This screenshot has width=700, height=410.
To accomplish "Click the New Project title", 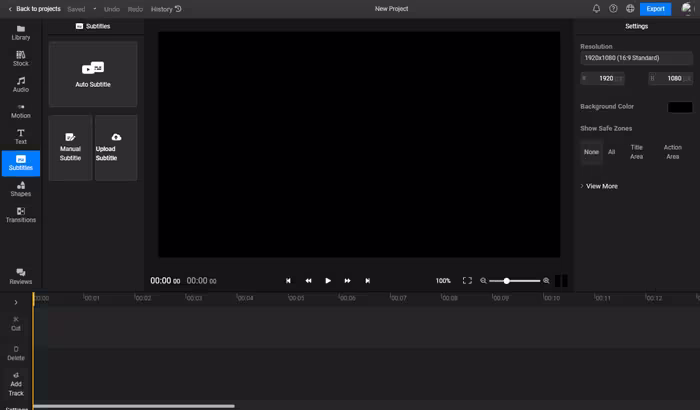I will tap(392, 8).
